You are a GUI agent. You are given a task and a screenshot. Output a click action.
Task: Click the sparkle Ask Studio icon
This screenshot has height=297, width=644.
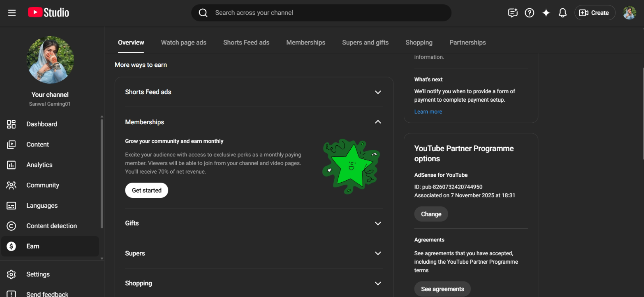click(546, 13)
